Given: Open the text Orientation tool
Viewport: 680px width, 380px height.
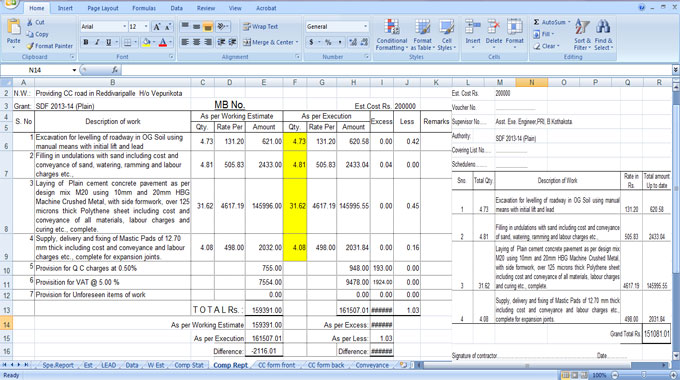Looking at the screenshot, I should coord(222,26).
